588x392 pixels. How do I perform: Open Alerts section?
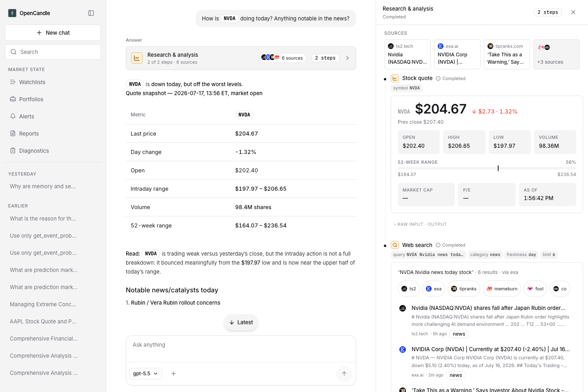[x=53, y=116]
